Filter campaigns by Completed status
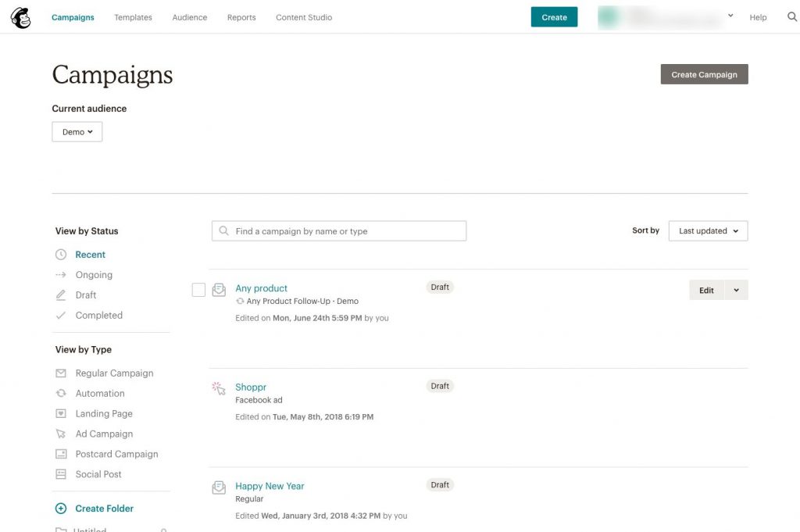Viewport: 800px width, 532px height. click(x=99, y=316)
